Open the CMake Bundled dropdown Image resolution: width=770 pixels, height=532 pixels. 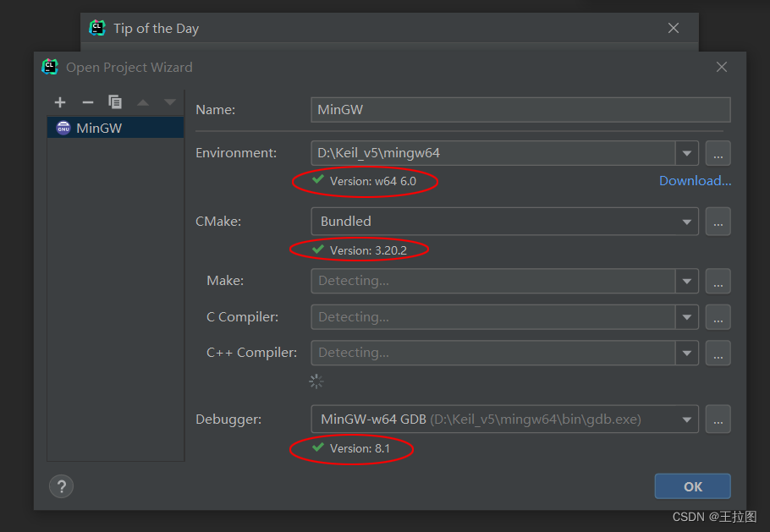505,222
